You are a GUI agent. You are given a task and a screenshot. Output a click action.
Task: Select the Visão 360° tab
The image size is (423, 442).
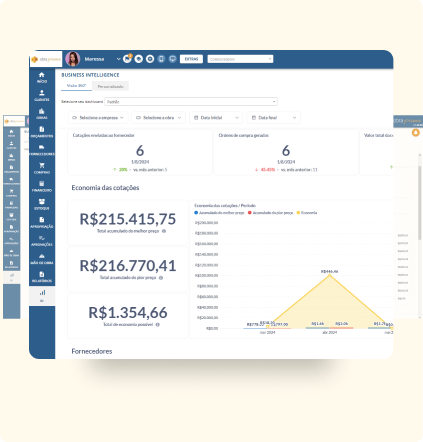pyautogui.click(x=76, y=86)
